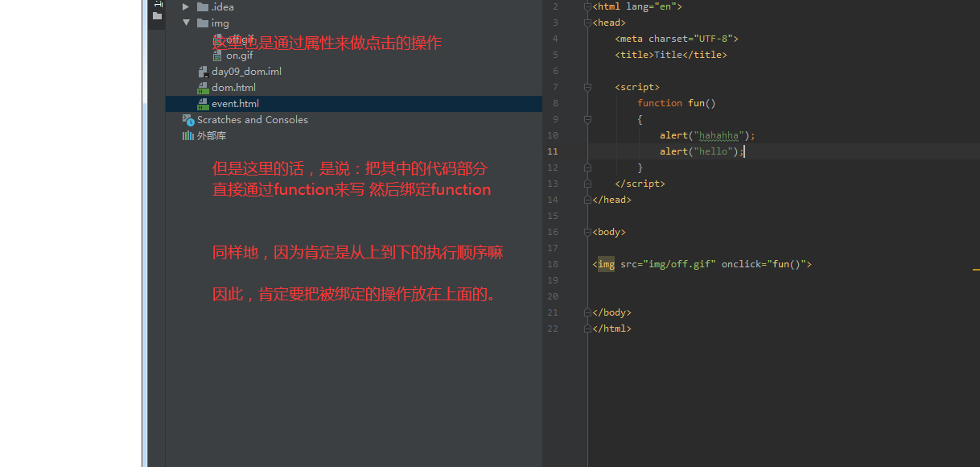Click the 外部库 library bars icon
Image resolution: width=980 pixels, height=467 pixels.
point(188,136)
